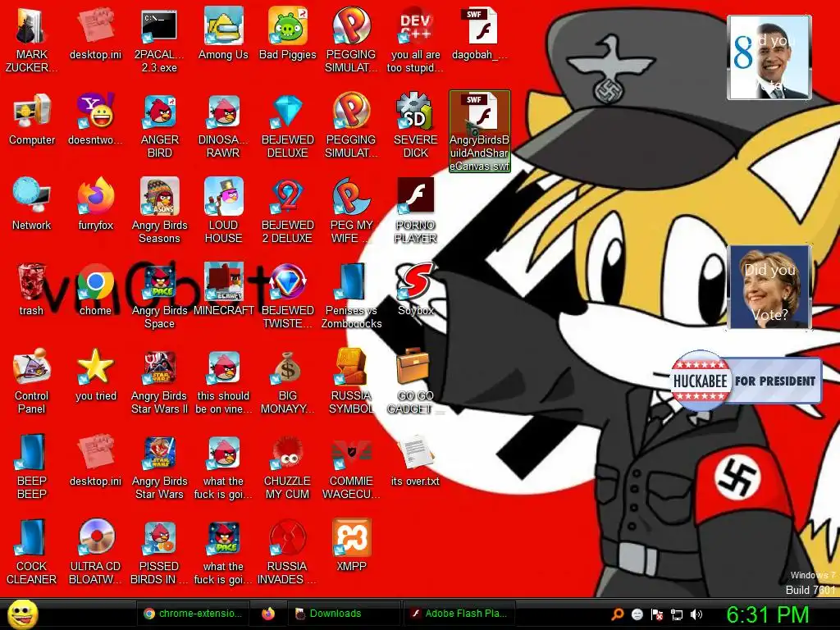Launch the furryfox Firefox shortcut
Viewport: 840px width, 630px height.
coord(95,204)
